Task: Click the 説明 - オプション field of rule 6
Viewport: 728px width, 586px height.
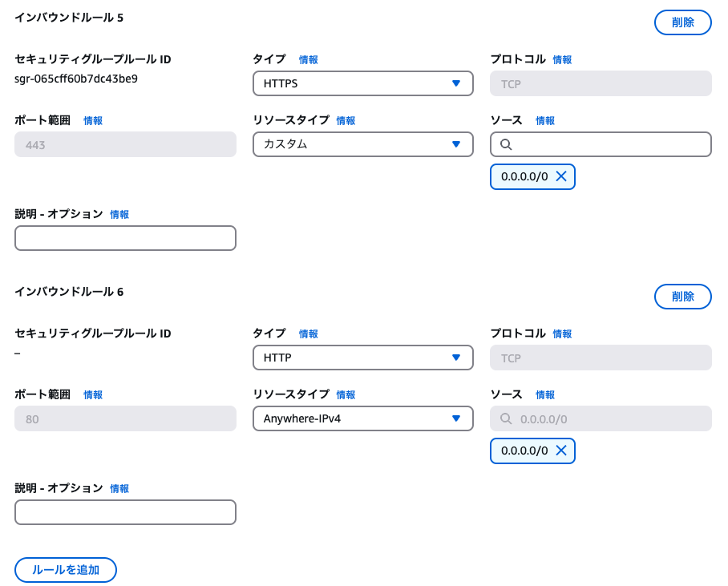Action: [x=125, y=512]
